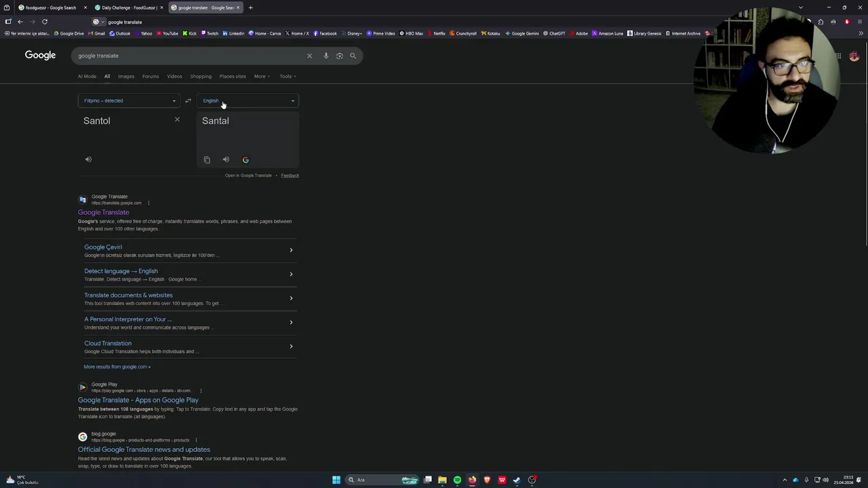Show more bookmarks chevron

point(861,33)
